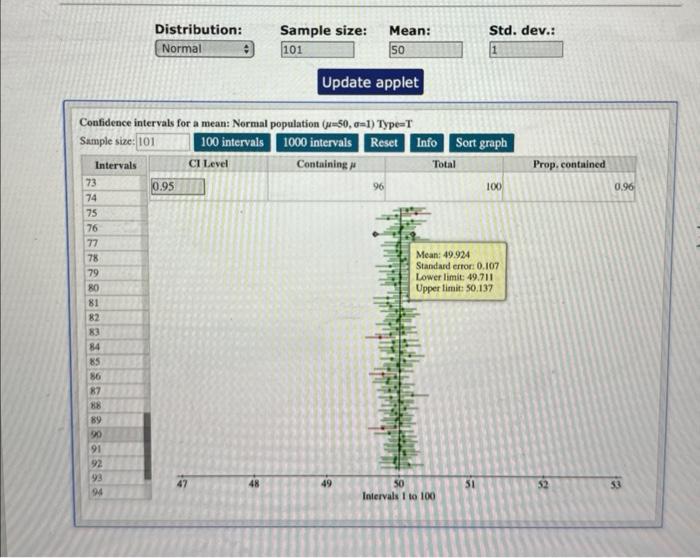The image size is (700, 558).
Task: Select interval 83 in the list
Action: click(x=115, y=332)
